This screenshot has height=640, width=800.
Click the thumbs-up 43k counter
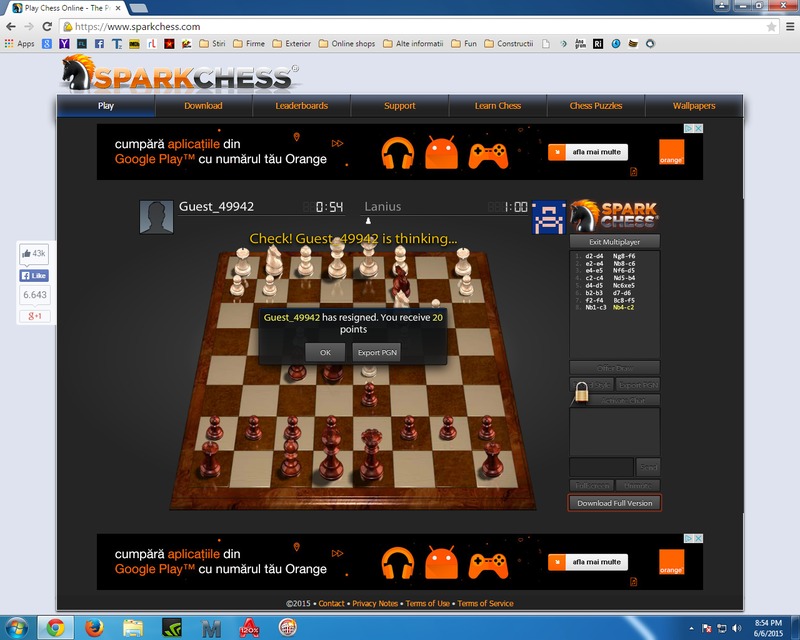pyautogui.click(x=34, y=254)
